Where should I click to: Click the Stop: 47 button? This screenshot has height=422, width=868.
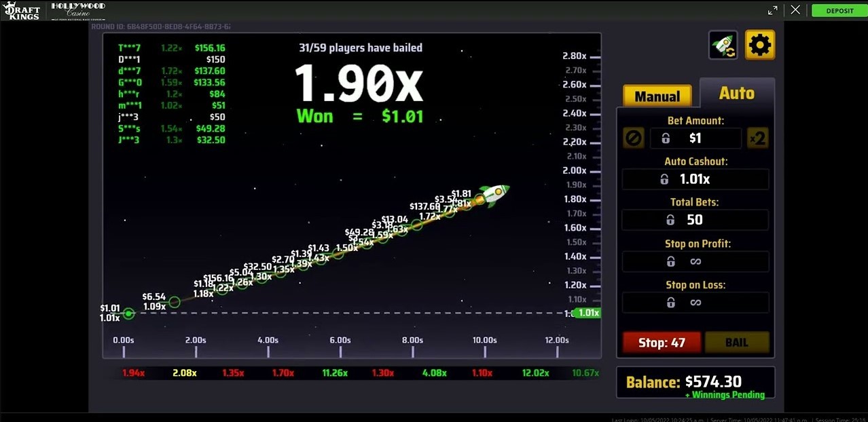(x=662, y=343)
